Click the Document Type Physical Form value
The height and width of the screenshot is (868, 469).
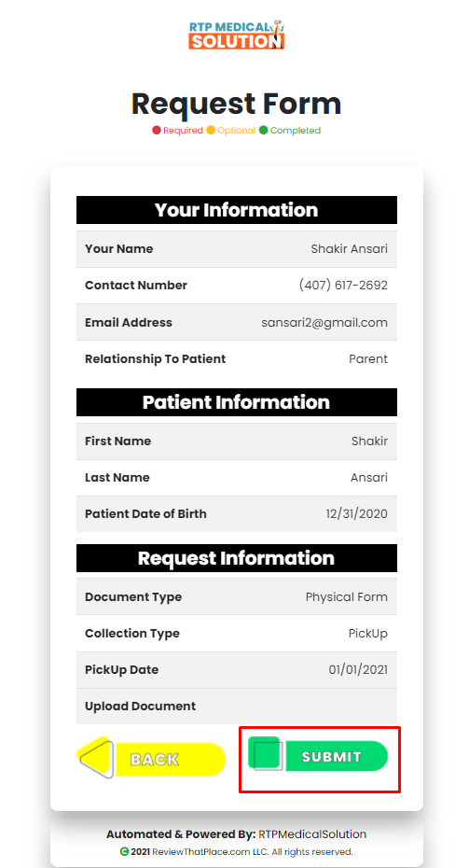point(347,597)
